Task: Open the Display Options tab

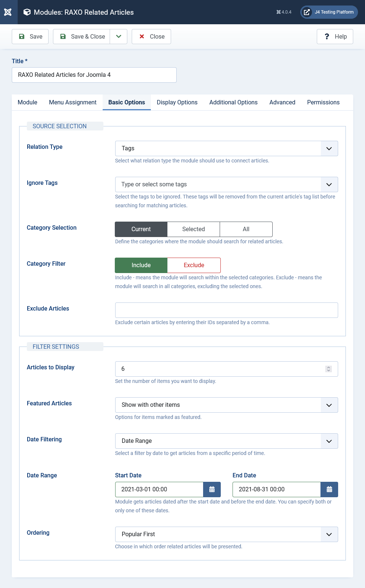Action: point(177,102)
